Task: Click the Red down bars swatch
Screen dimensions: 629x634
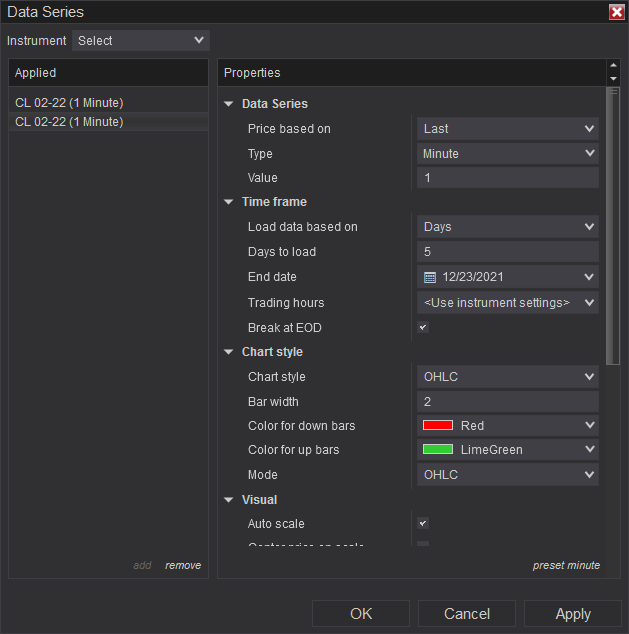Action: 438,425
